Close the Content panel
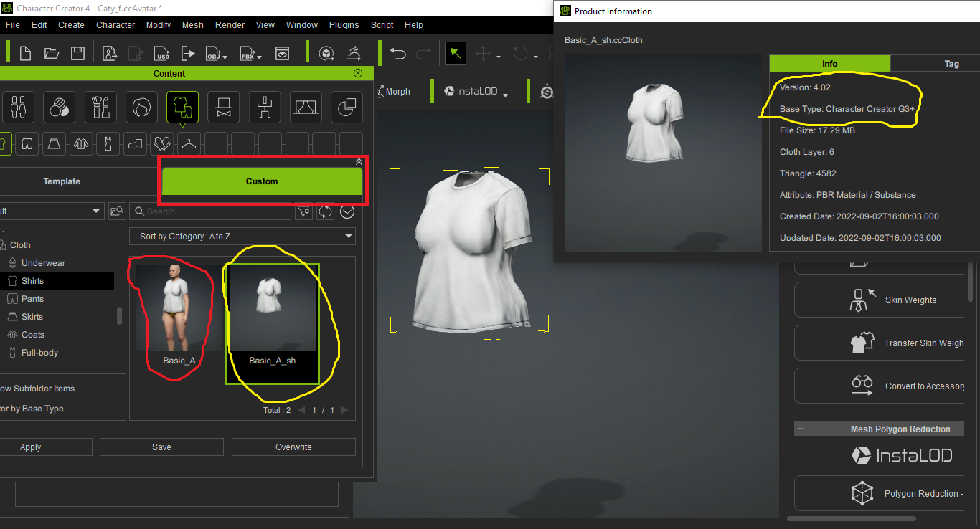 coord(358,73)
